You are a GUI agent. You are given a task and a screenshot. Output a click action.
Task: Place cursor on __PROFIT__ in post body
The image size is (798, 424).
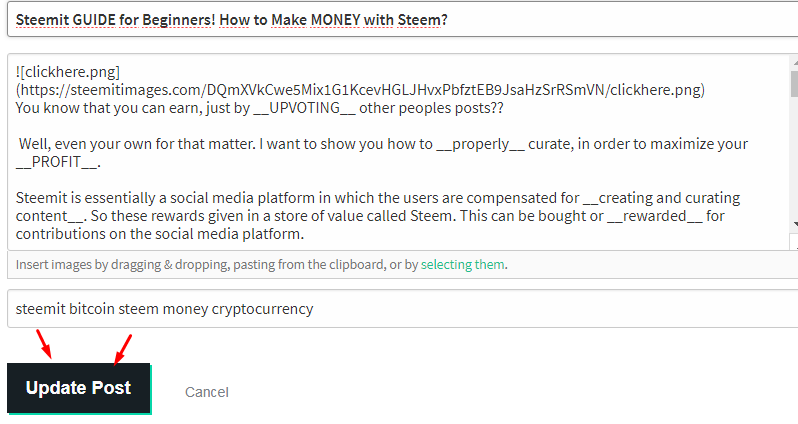[x=57, y=162]
